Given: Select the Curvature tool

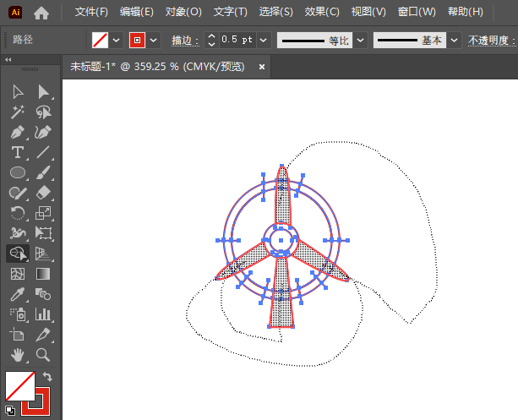Looking at the screenshot, I should point(43,132).
